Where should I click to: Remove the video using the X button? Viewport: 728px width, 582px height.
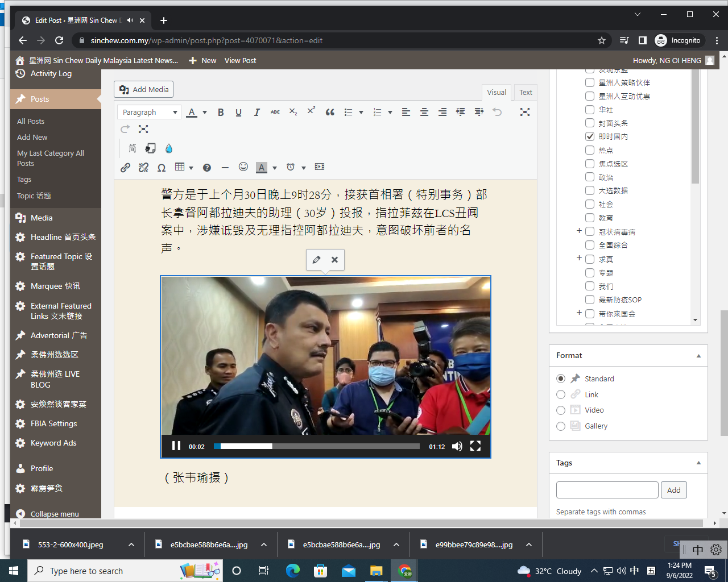(x=334, y=260)
